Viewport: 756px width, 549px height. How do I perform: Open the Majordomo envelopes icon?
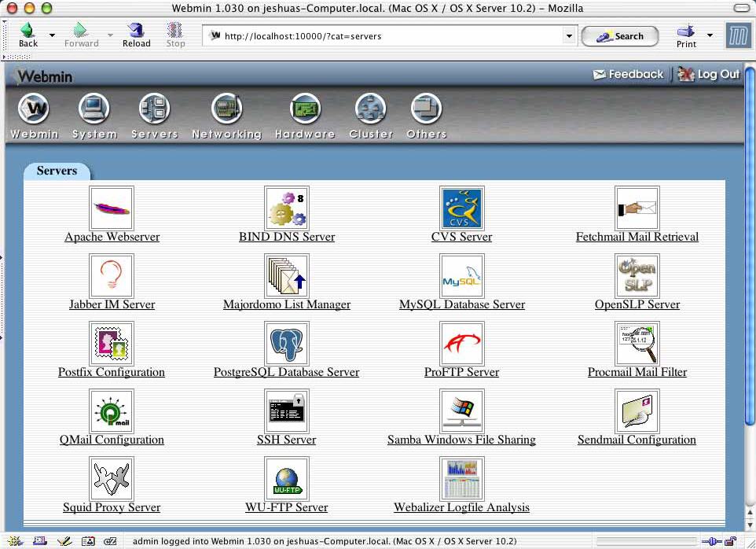coord(287,276)
